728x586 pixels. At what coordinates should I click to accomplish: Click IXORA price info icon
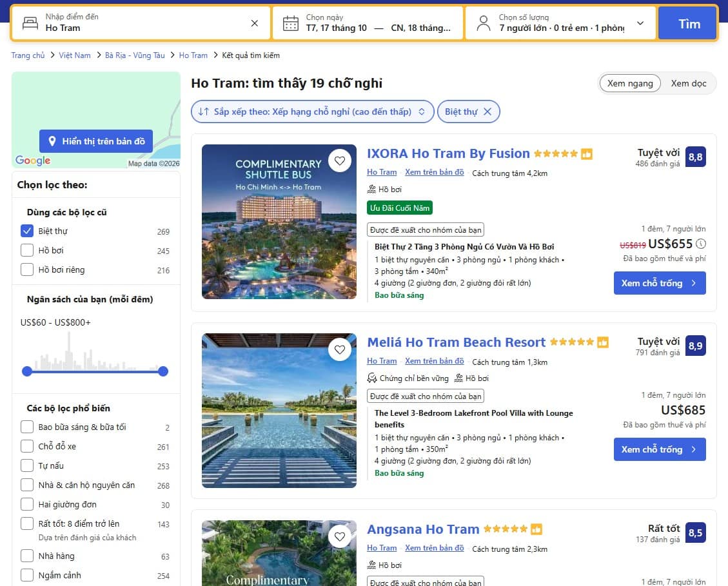pos(701,244)
